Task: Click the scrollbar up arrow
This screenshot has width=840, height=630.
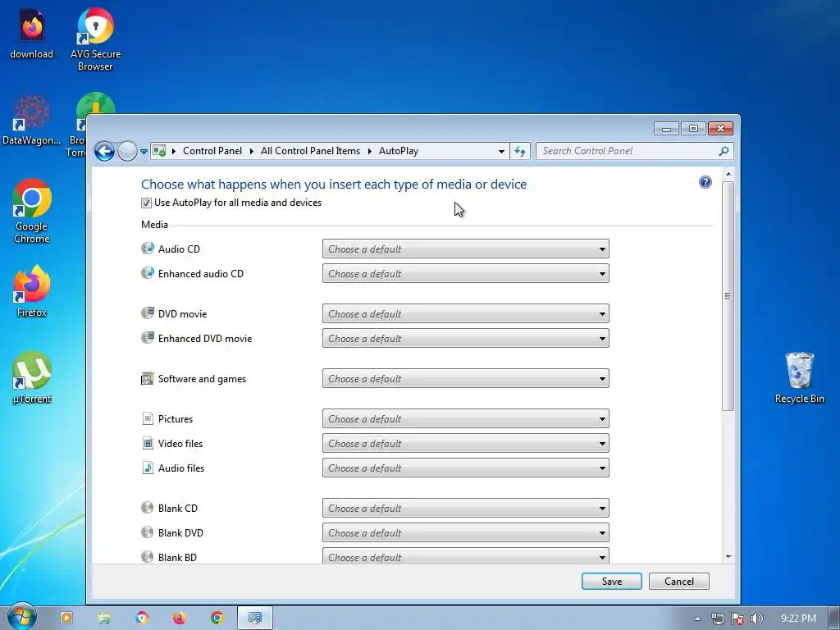Action: pos(728,174)
